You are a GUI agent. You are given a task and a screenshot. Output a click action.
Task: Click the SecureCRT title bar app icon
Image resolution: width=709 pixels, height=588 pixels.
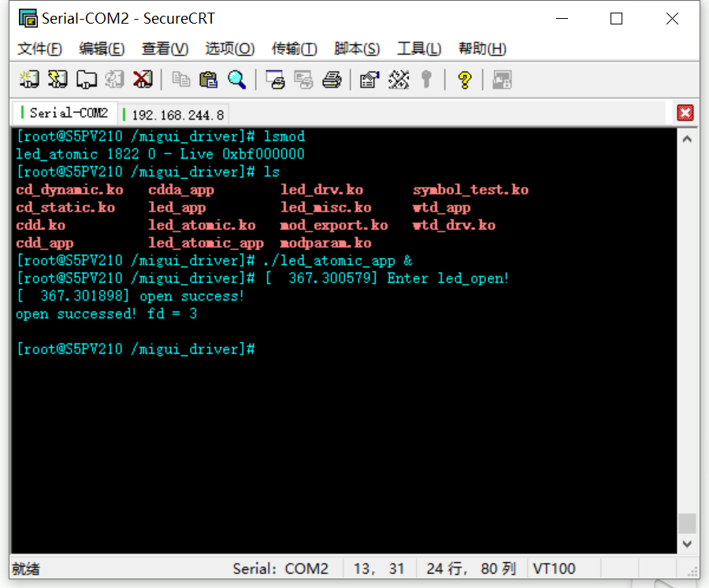[28, 18]
